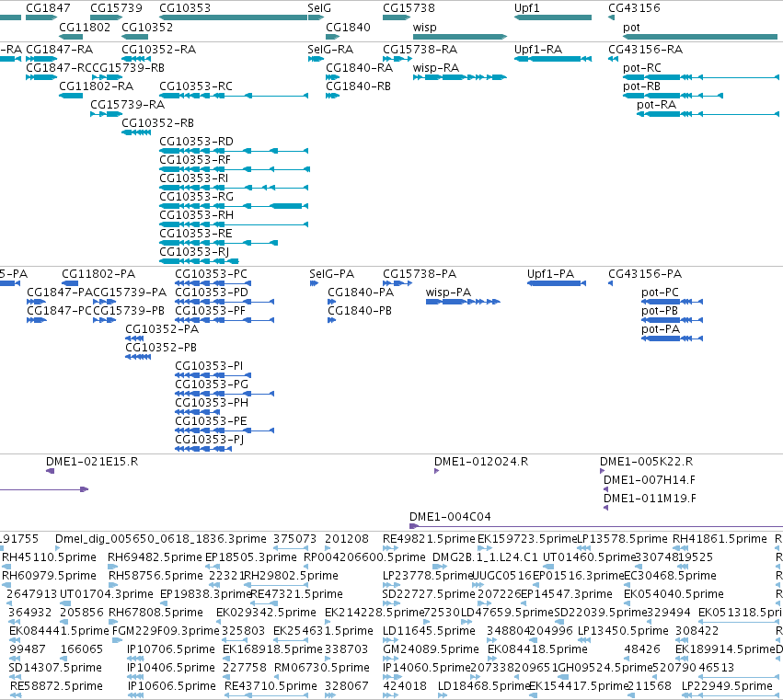
Task: Click the Dmel_dig_005650_0618_1836.3prime EST label
Action: (161, 539)
